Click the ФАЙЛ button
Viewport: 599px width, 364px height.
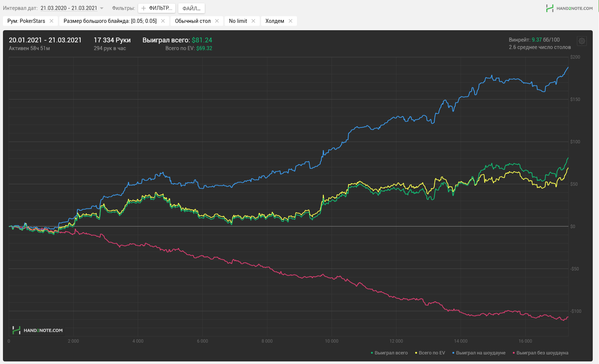point(192,8)
